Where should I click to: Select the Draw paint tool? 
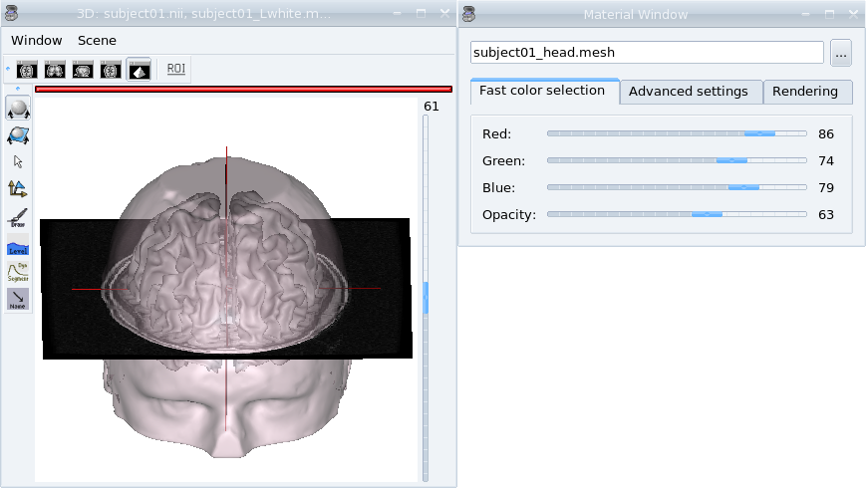pyautogui.click(x=18, y=217)
